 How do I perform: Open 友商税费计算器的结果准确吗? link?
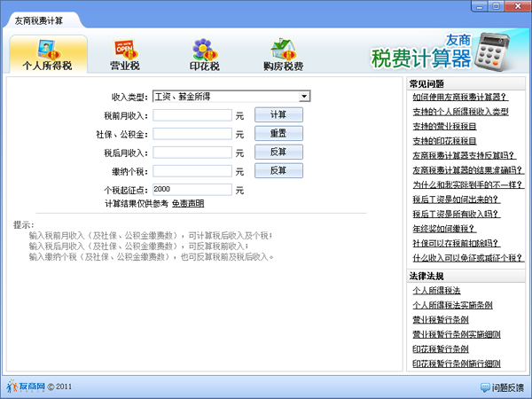[468, 170]
